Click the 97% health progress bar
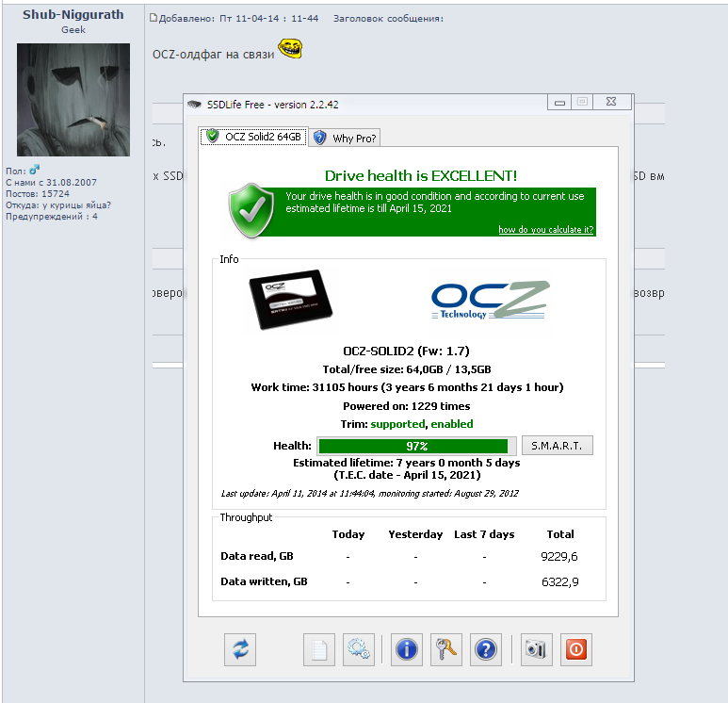The height and width of the screenshot is (703, 728). [416, 446]
